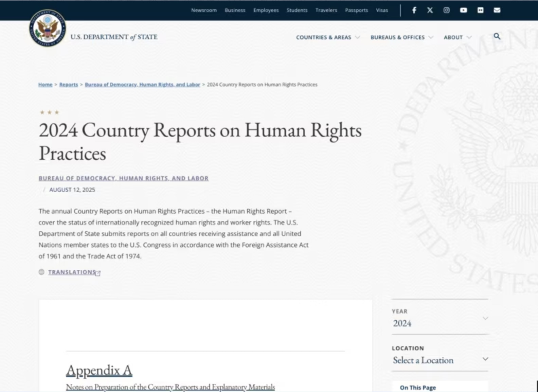
Task: Click the 2024 Country Reports on Human Rights Practices page title
Action: click(x=200, y=141)
